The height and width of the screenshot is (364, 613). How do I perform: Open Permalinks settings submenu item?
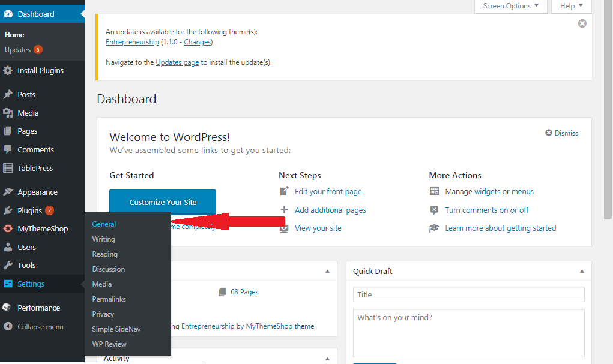click(x=109, y=299)
